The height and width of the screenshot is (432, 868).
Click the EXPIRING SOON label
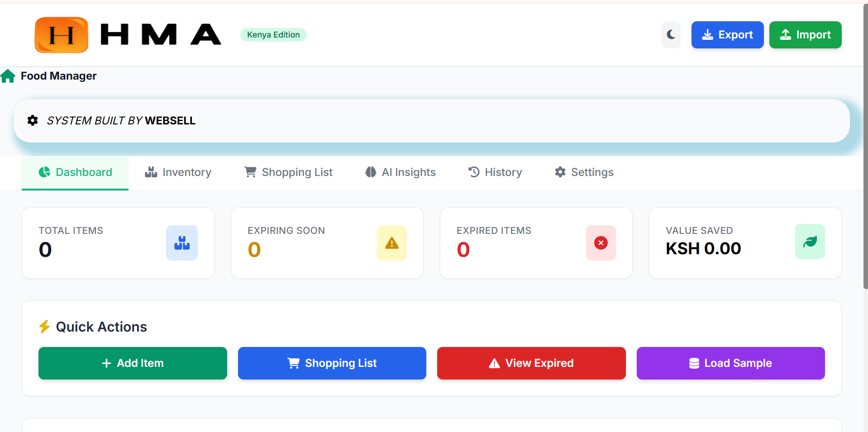[x=286, y=231]
